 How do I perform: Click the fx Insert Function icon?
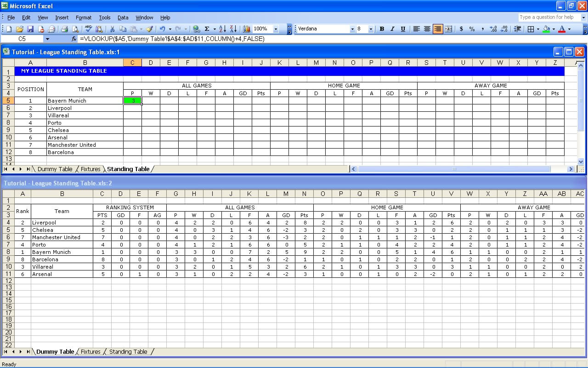[74, 39]
